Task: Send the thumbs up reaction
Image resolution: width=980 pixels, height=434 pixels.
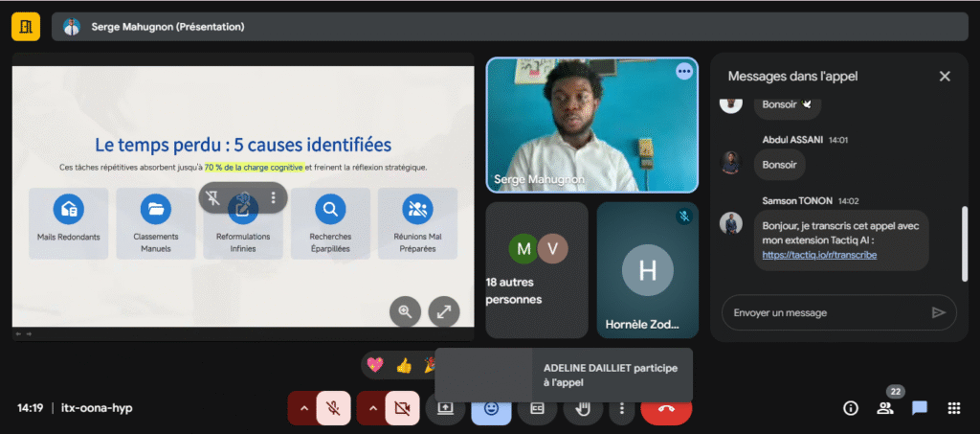Action: point(403,365)
